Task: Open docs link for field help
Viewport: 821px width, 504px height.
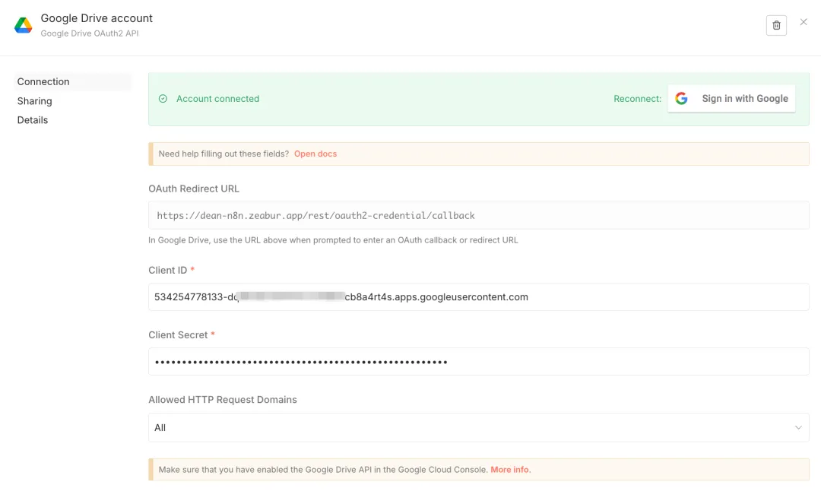Action: [315, 154]
